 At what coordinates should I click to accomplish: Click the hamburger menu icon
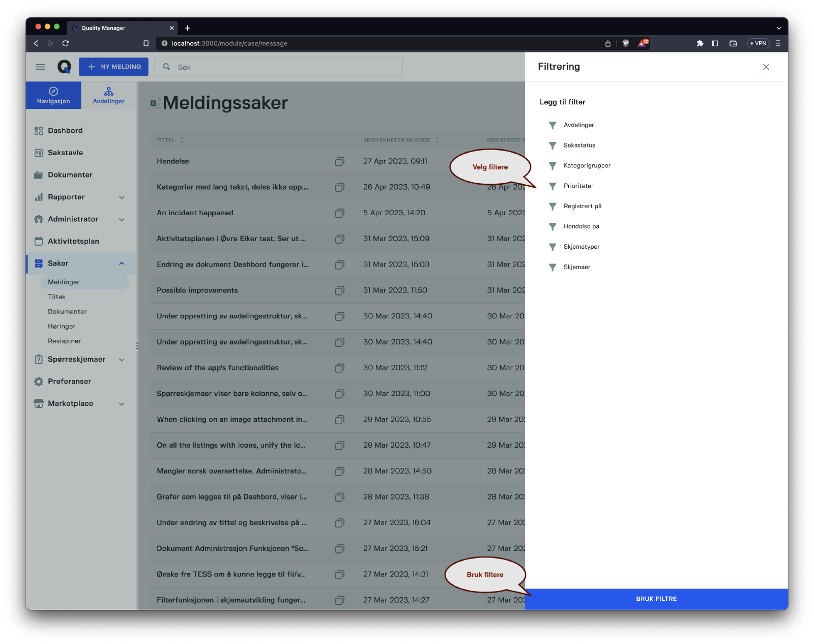tap(41, 67)
